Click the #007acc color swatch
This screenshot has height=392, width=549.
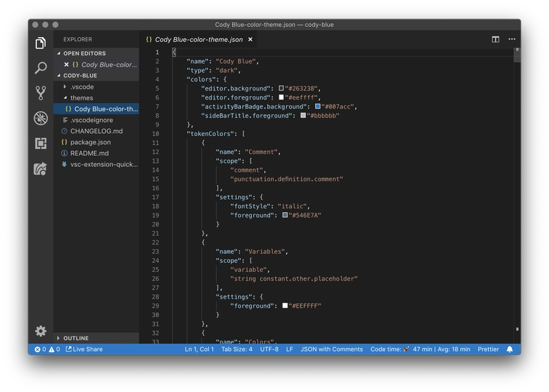click(x=318, y=106)
